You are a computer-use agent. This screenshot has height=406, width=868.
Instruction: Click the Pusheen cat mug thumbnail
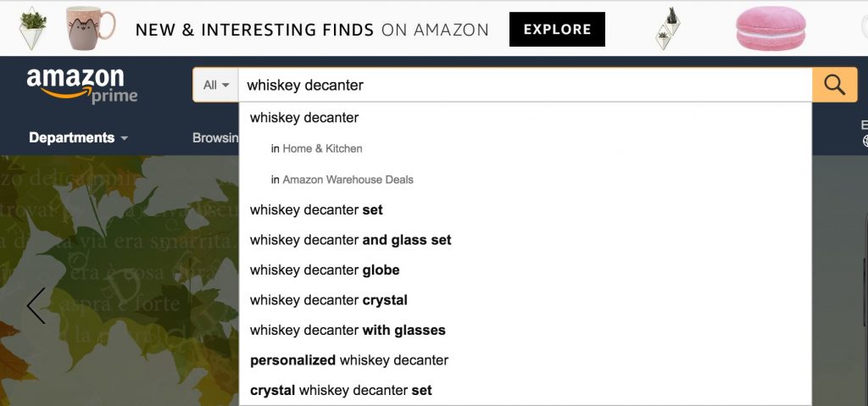click(x=90, y=28)
